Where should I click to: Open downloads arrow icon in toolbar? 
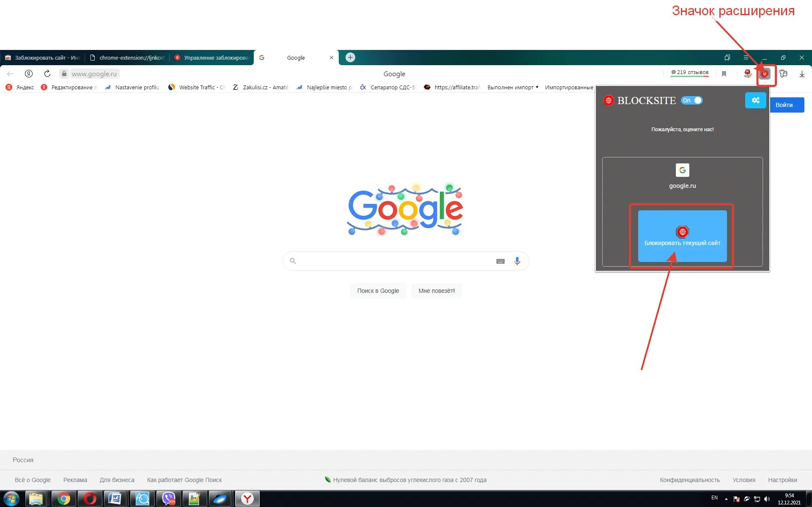[x=801, y=74]
